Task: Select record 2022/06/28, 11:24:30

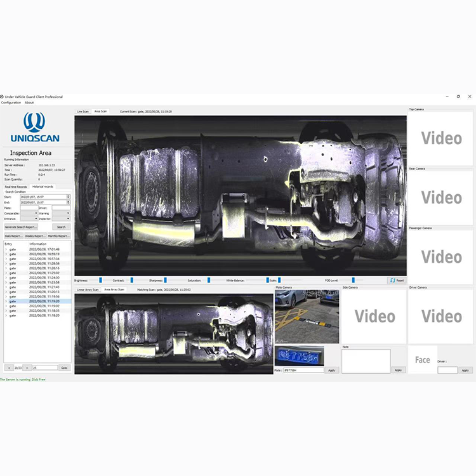Action: pos(37,278)
